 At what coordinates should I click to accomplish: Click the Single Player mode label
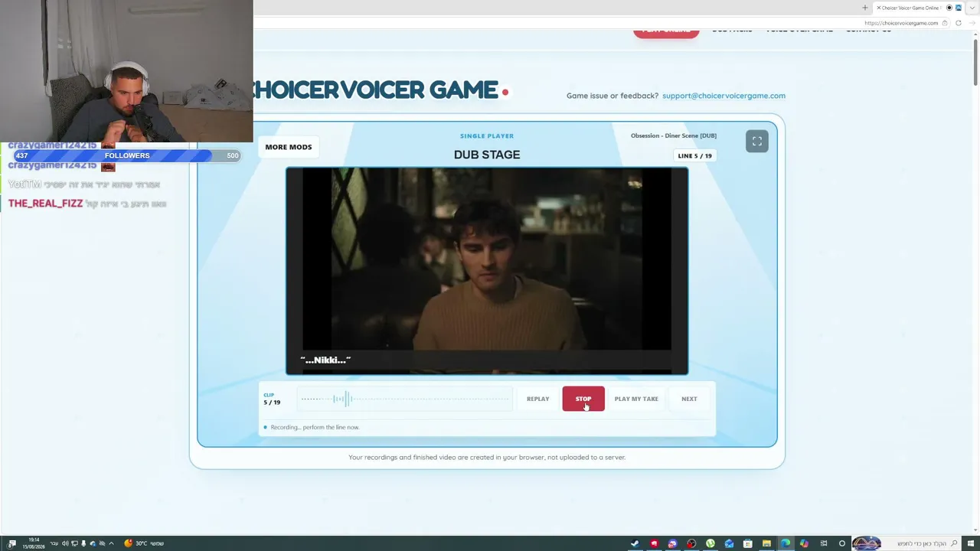(487, 135)
